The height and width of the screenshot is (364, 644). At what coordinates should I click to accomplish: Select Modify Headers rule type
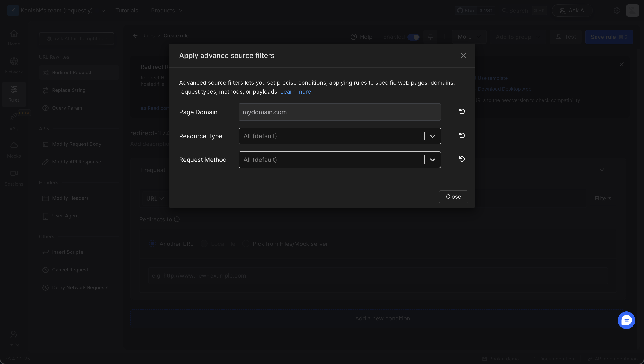(70, 198)
